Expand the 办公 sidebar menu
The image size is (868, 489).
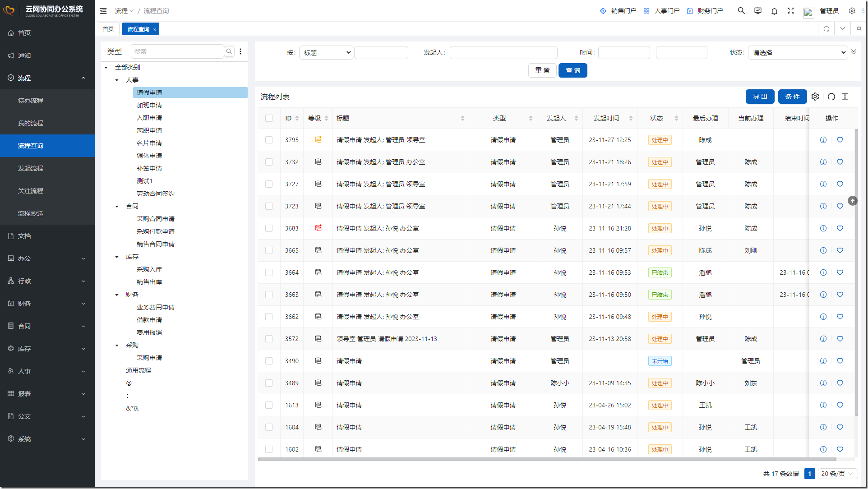(x=47, y=258)
